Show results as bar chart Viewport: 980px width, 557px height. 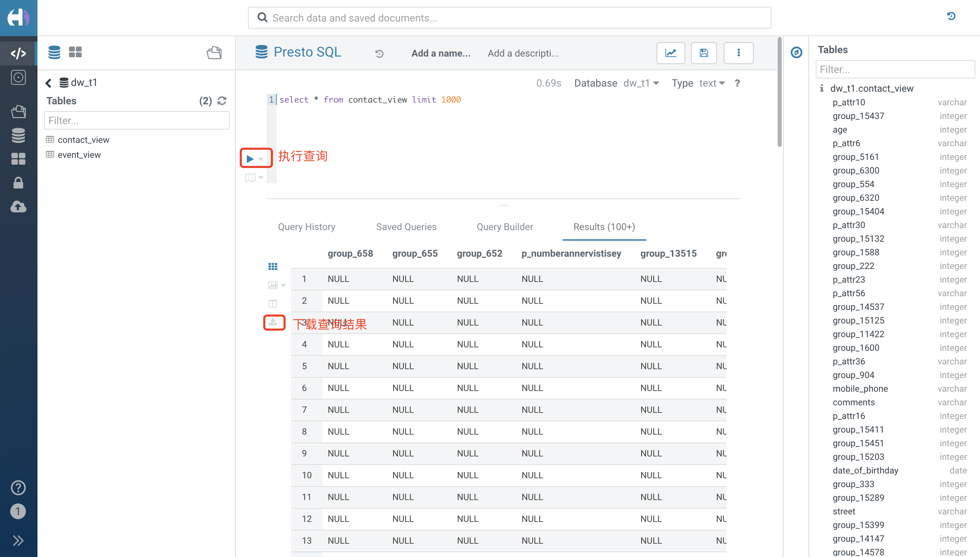[x=273, y=285]
